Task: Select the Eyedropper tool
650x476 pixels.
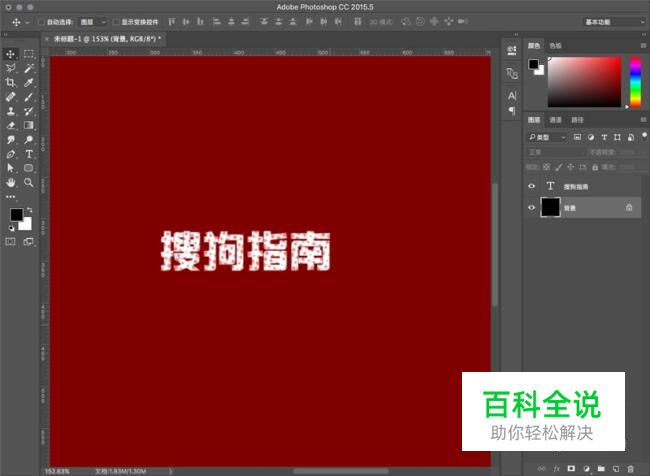Action: 29,83
